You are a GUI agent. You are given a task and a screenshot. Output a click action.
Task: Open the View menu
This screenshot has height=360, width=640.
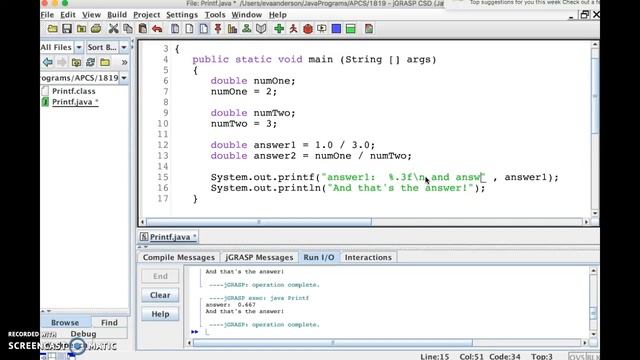pos(91,15)
